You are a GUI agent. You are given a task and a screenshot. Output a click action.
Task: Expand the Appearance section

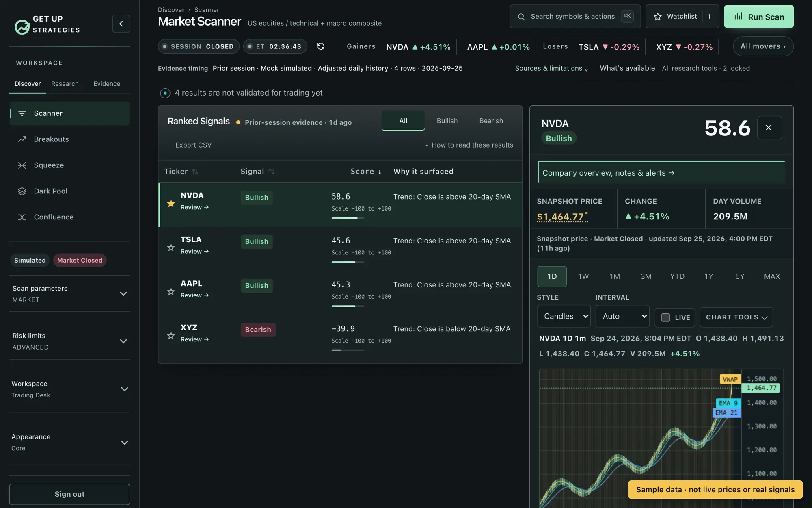(x=69, y=443)
